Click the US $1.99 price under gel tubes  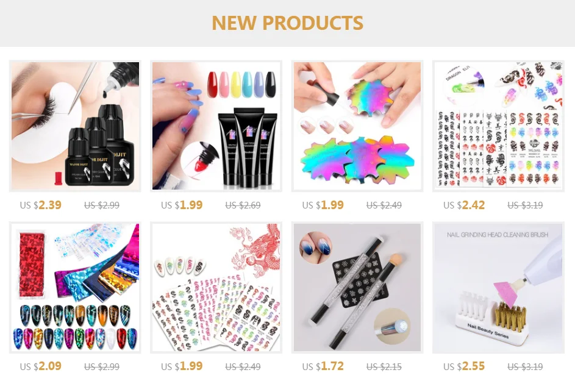[182, 205]
